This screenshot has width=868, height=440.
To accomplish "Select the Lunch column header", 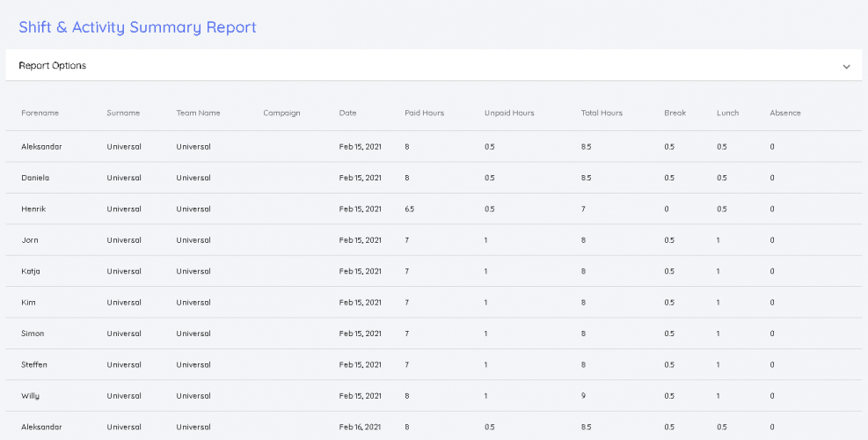I will (x=727, y=114).
